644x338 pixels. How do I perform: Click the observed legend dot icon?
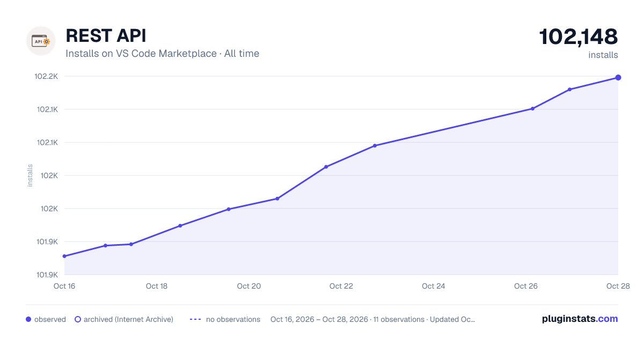[28, 319]
